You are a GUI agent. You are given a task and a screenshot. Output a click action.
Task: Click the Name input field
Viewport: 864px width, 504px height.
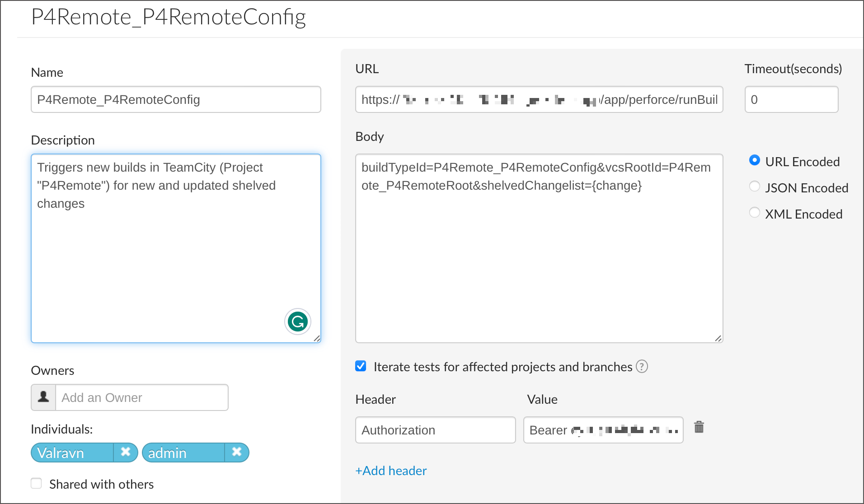coord(176,99)
